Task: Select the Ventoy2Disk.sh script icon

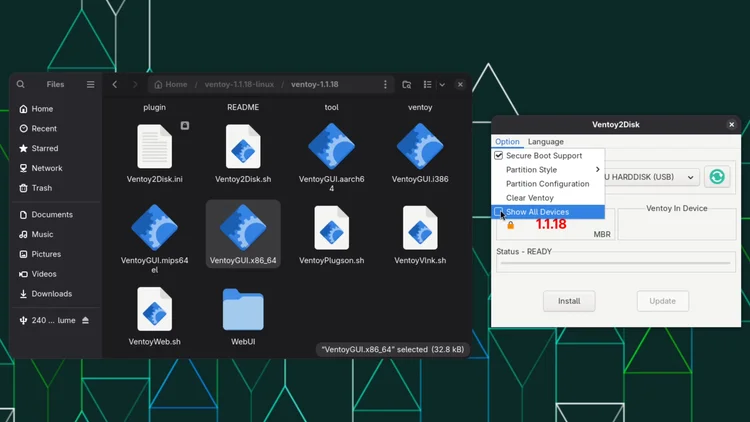Action: click(243, 146)
